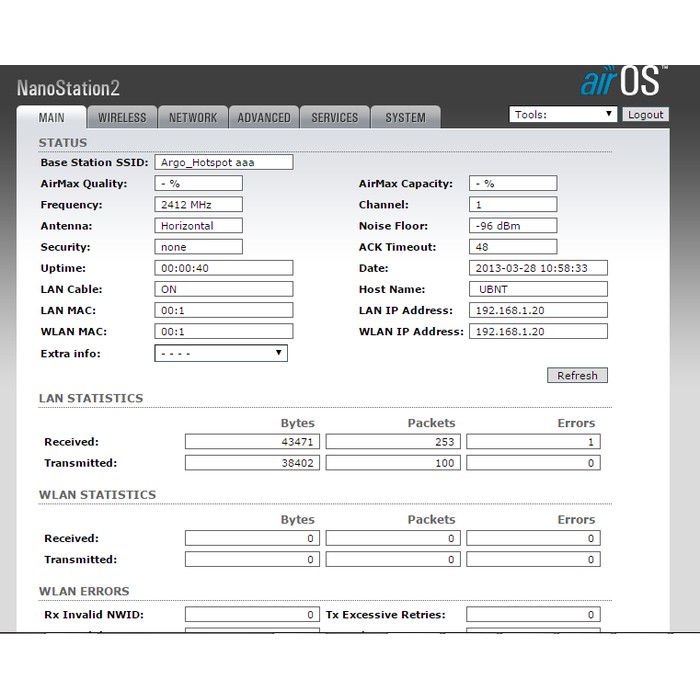Click the NanoStation2 title text
The width and height of the screenshot is (700, 700).
(x=68, y=88)
